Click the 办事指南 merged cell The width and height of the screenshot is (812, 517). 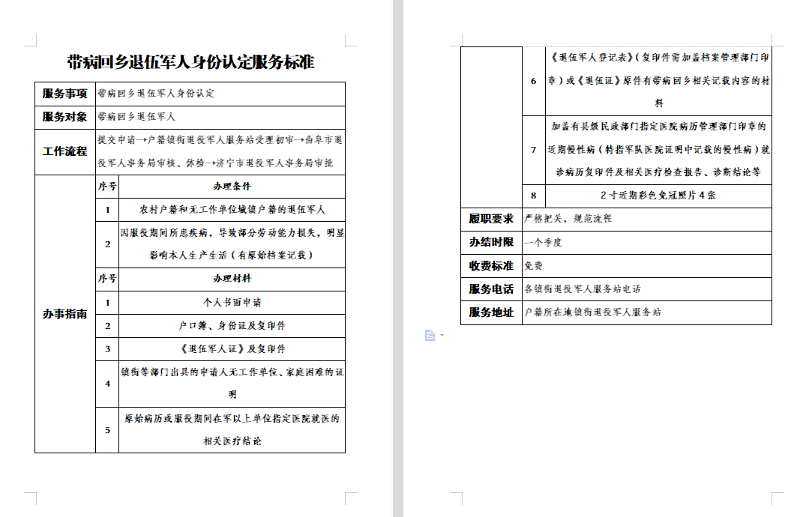click(x=64, y=314)
